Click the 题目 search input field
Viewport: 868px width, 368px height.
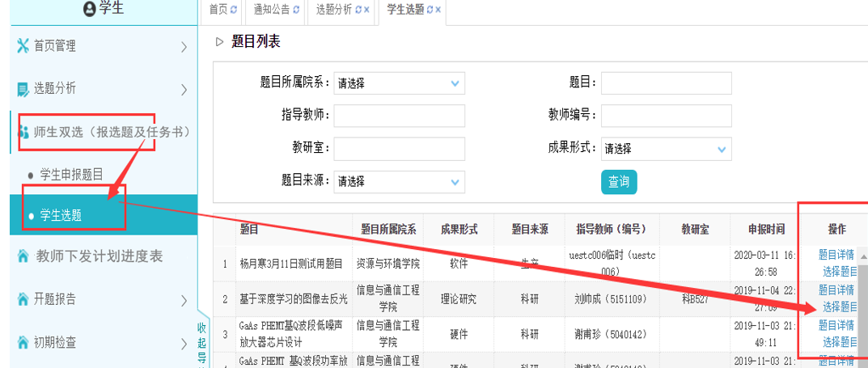(667, 83)
